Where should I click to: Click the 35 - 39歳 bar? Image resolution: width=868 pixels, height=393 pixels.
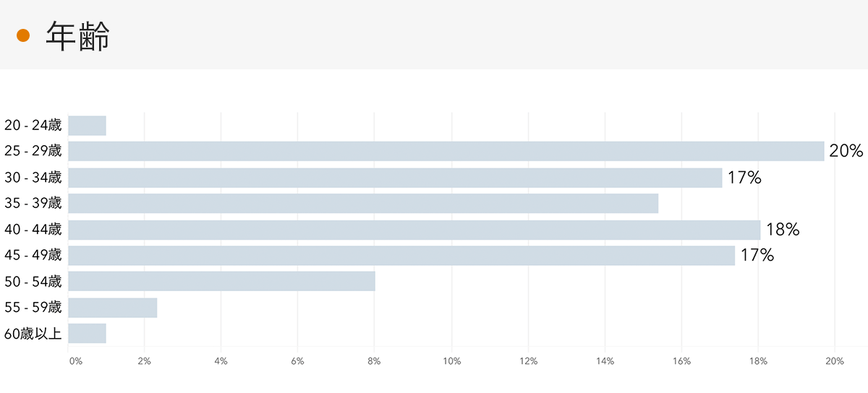(363, 204)
